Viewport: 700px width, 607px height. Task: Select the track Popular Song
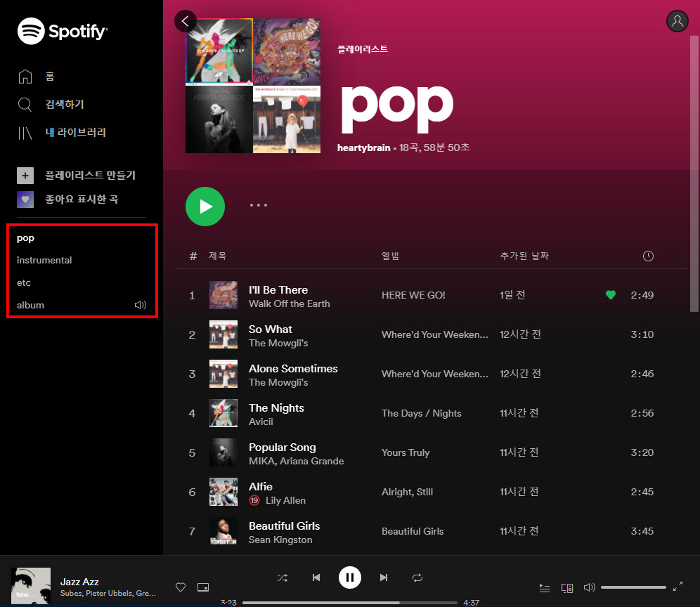click(282, 448)
